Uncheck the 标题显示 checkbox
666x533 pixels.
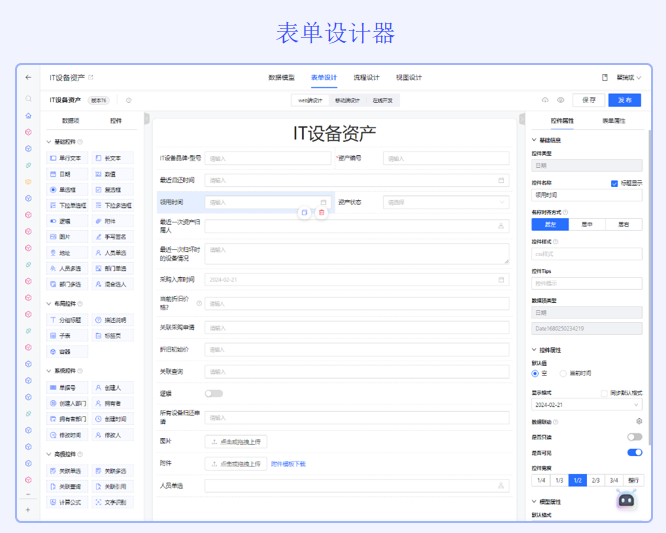tap(614, 183)
